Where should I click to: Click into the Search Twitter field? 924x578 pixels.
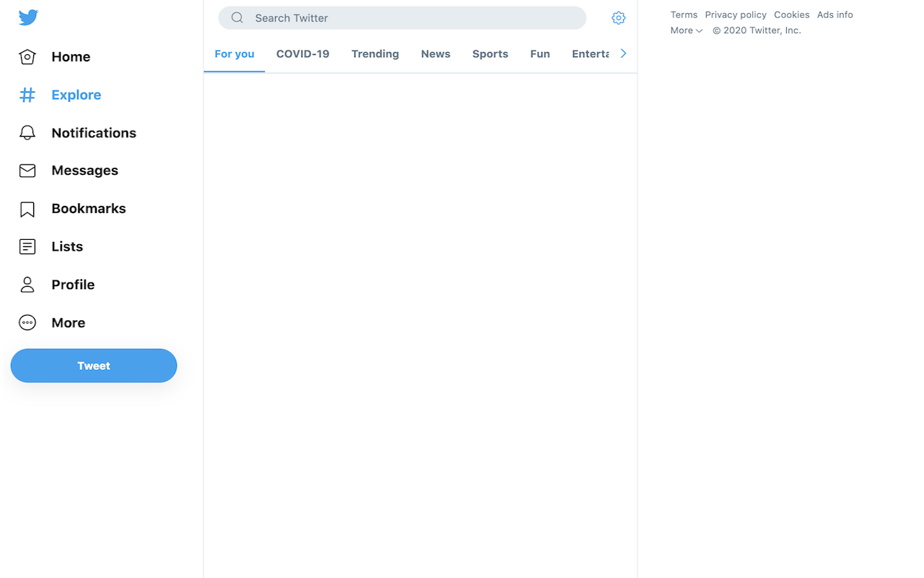[x=402, y=18]
